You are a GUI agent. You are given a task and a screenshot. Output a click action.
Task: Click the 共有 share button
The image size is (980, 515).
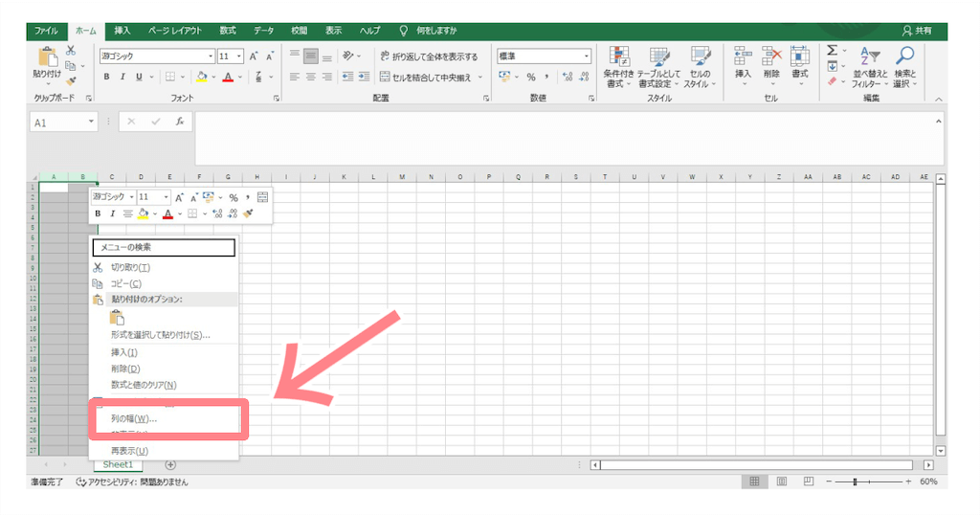point(917,31)
